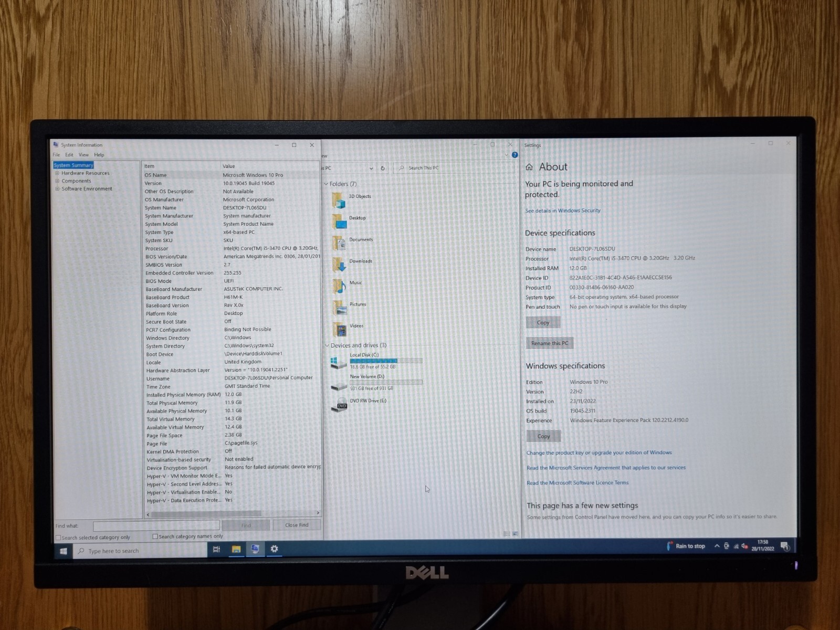Collapse the Devices and drives (3) group

click(x=327, y=345)
